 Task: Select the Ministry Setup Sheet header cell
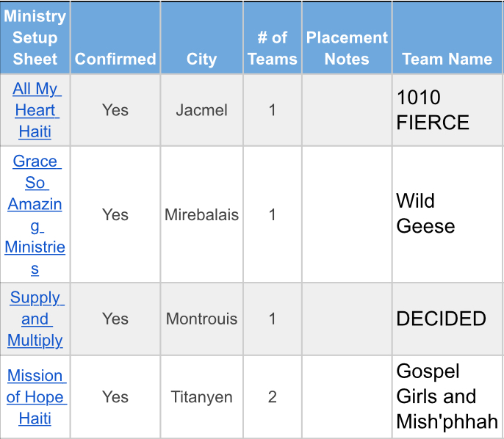pyautogui.click(x=35, y=37)
